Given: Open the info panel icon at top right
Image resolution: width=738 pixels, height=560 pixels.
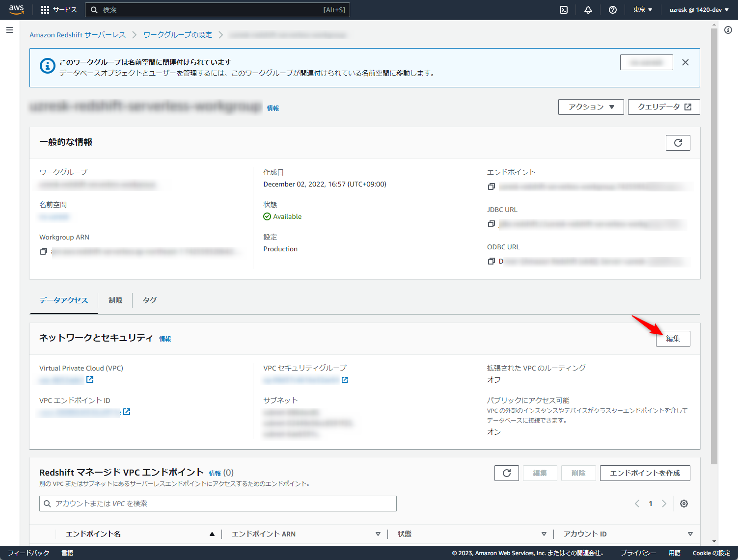Looking at the screenshot, I should pyautogui.click(x=728, y=30).
